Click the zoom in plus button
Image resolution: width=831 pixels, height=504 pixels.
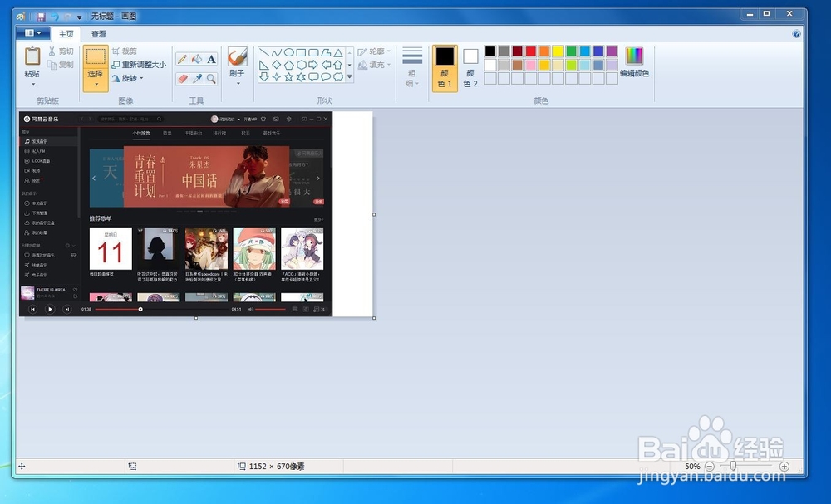point(784,467)
